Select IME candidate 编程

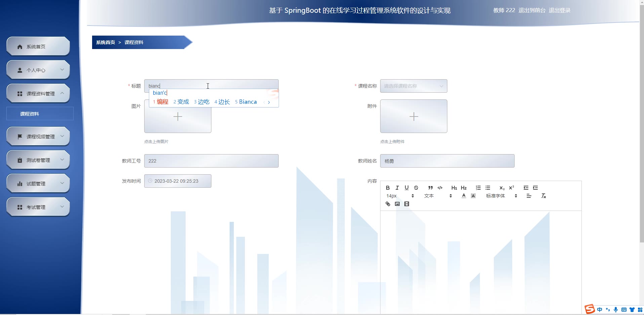point(161,102)
